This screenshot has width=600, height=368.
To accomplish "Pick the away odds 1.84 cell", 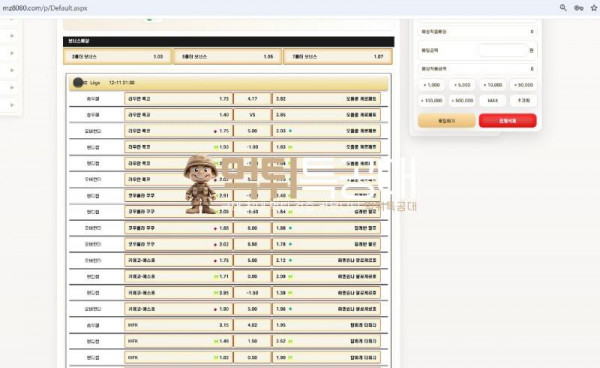I will click(x=326, y=212).
